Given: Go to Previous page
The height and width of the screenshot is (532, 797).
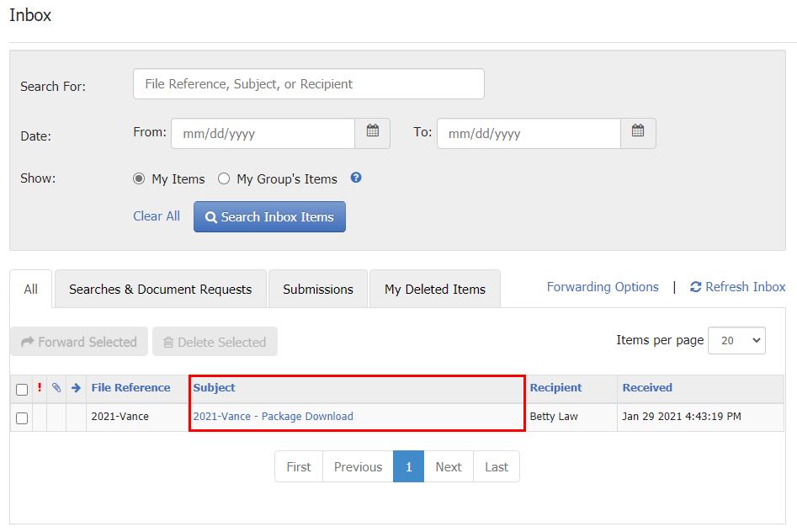Looking at the screenshot, I should point(358,466).
